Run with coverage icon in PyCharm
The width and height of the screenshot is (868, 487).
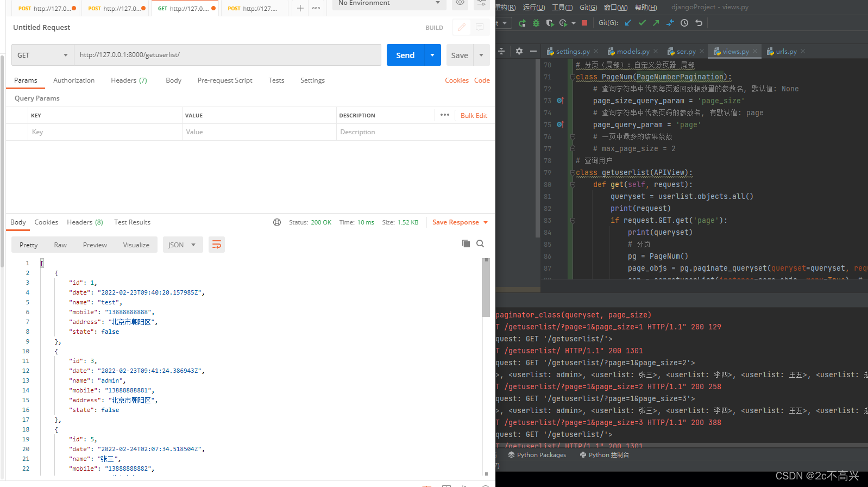point(550,23)
